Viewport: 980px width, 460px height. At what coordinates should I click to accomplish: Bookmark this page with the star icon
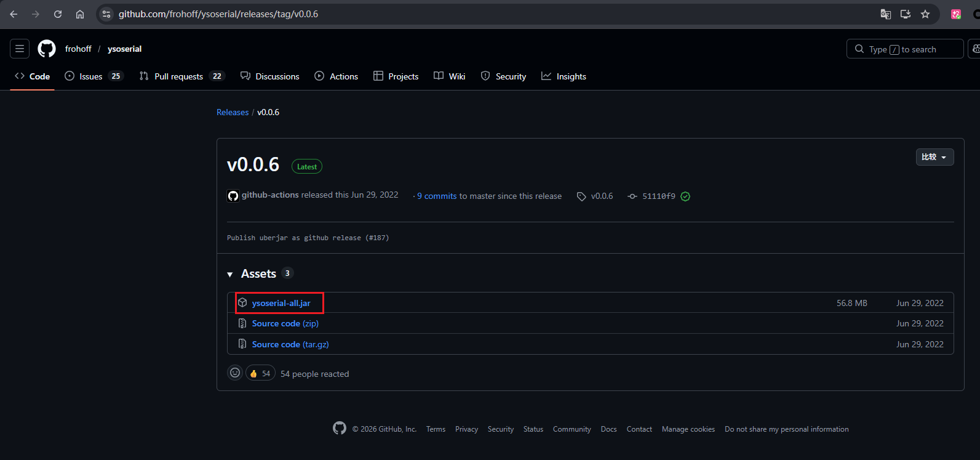[x=925, y=14]
